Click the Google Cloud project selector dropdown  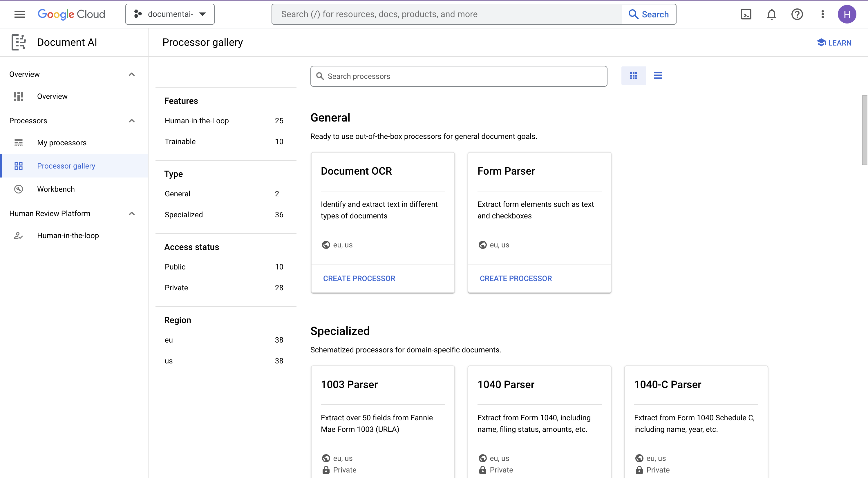[169, 14]
